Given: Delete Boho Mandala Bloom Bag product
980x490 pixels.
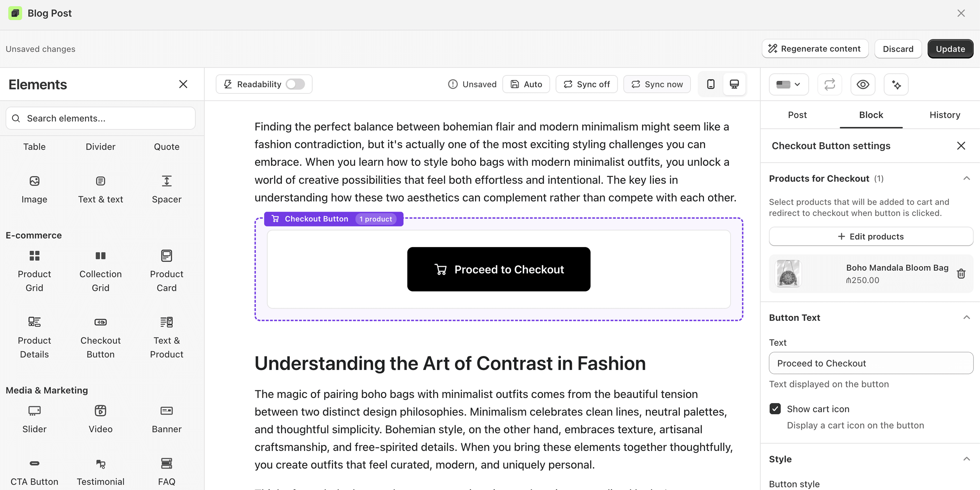Looking at the screenshot, I should point(961,273).
